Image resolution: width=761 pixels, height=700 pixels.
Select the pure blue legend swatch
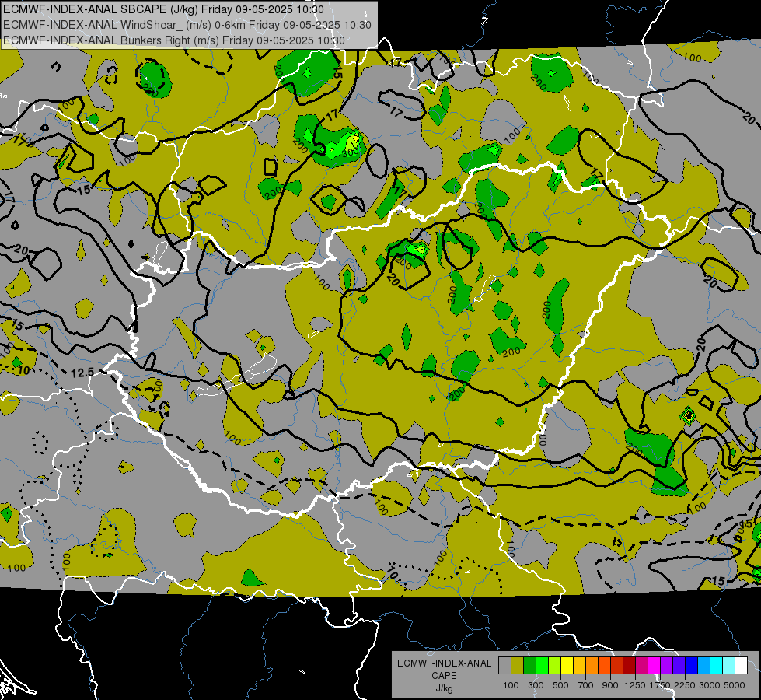692,666
